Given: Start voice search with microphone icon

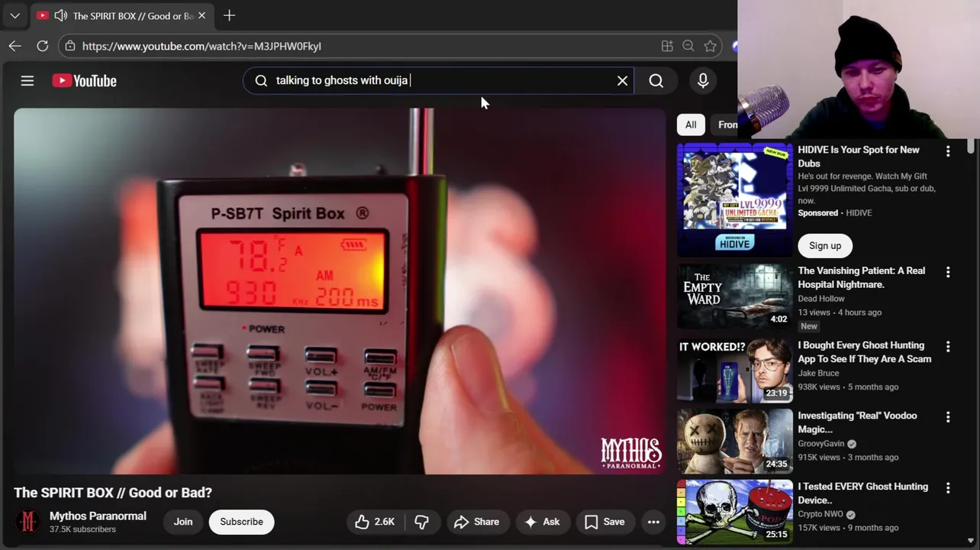Looking at the screenshot, I should pyautogui.click(x=703, y=80).
